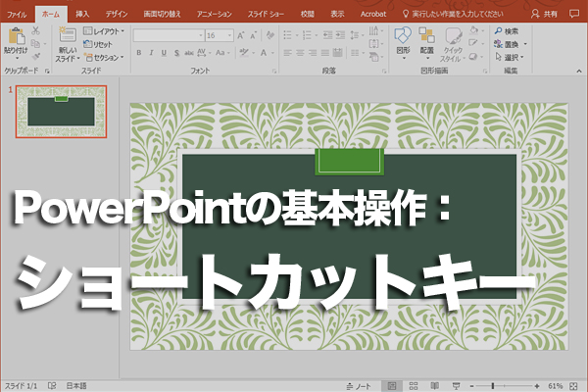Click Fit slide to window icon
Viewport: 588px width, 392px height.
point(573,386)
